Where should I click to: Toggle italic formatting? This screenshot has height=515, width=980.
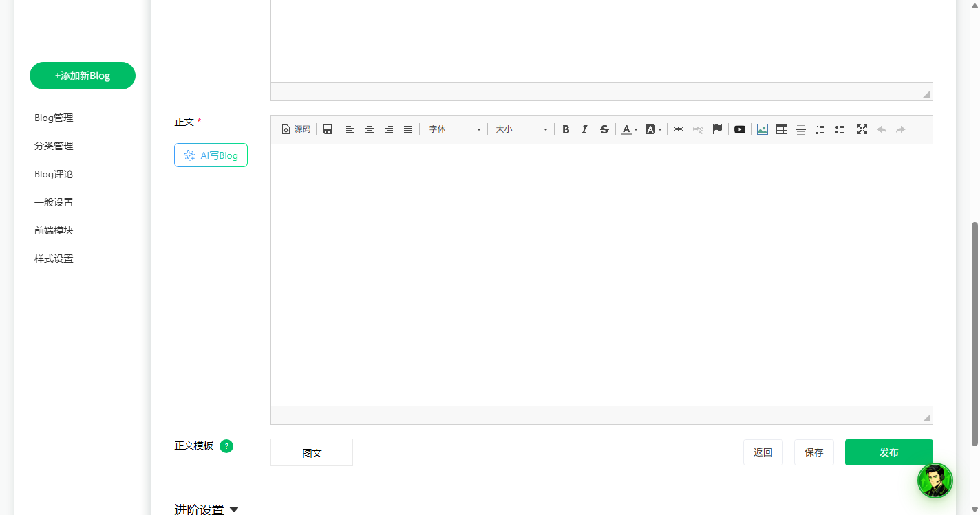584,129
